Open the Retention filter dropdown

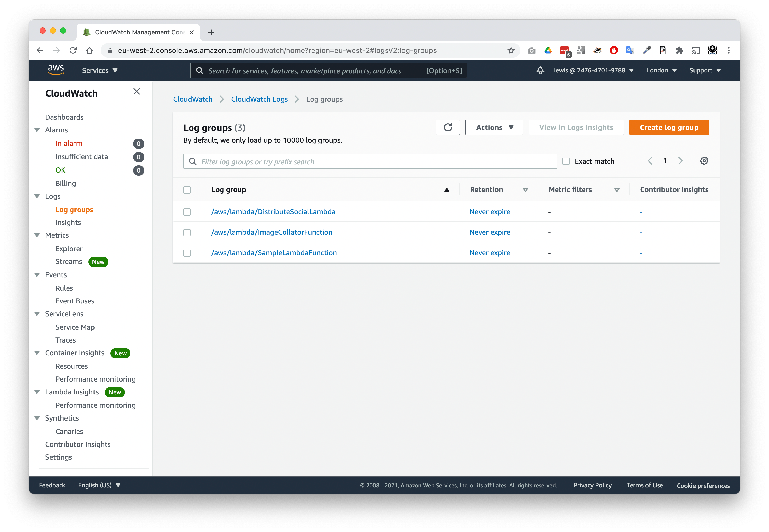pos(526,189)
